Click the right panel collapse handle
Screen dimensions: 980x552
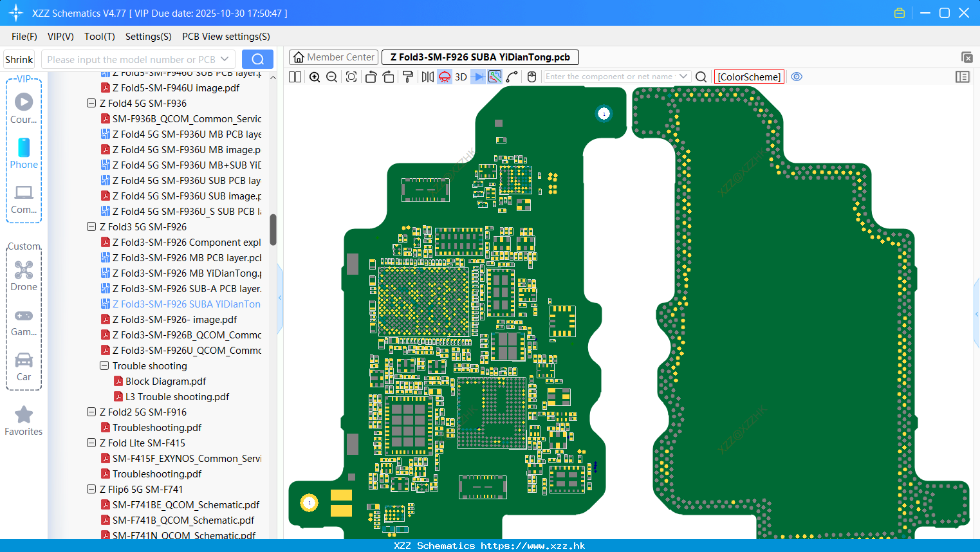(x=977, y=314)
